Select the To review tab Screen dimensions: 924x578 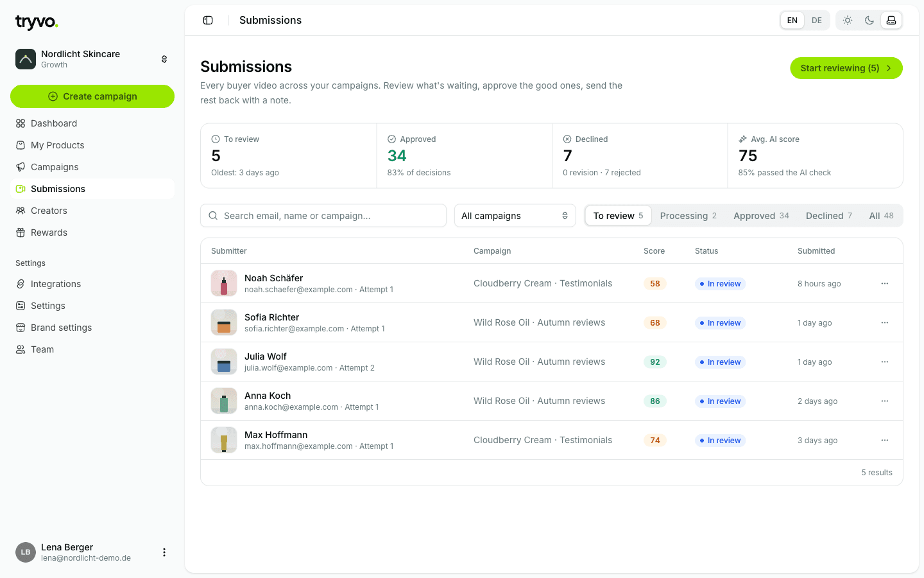[618, 216]
